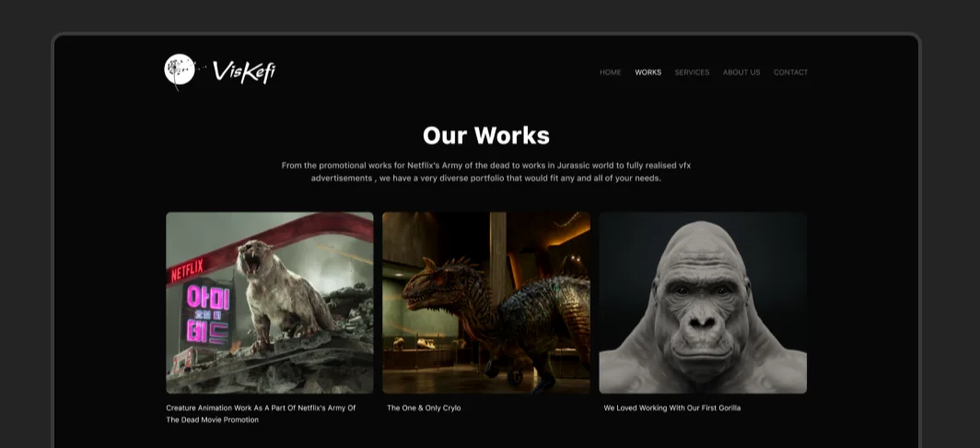Open the CONTACT nav item
This screenshot has height=448, width=980.
point(790,73)
